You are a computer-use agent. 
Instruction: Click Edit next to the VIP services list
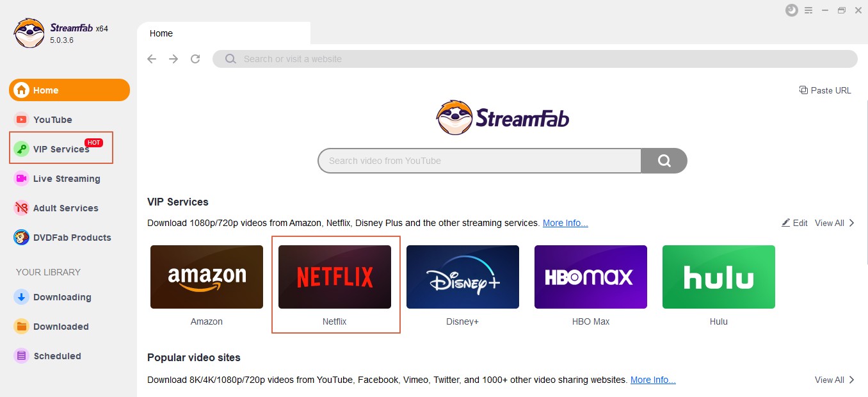794,223
